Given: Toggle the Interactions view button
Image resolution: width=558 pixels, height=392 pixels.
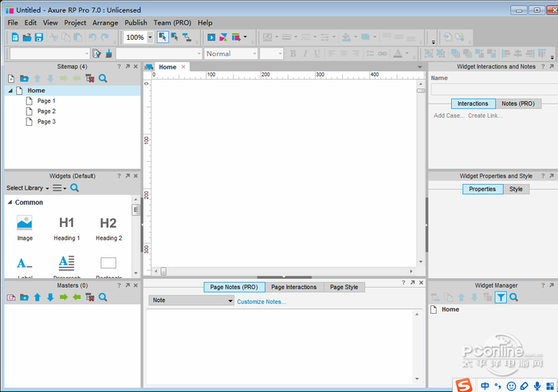Looking at the screenshot, I should pos(473,104).
